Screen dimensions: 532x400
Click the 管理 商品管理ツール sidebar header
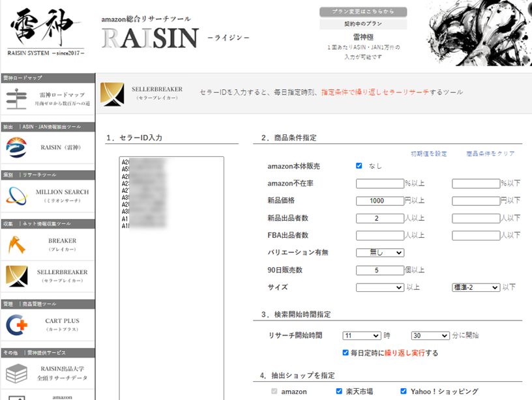[x=48, y=304]
